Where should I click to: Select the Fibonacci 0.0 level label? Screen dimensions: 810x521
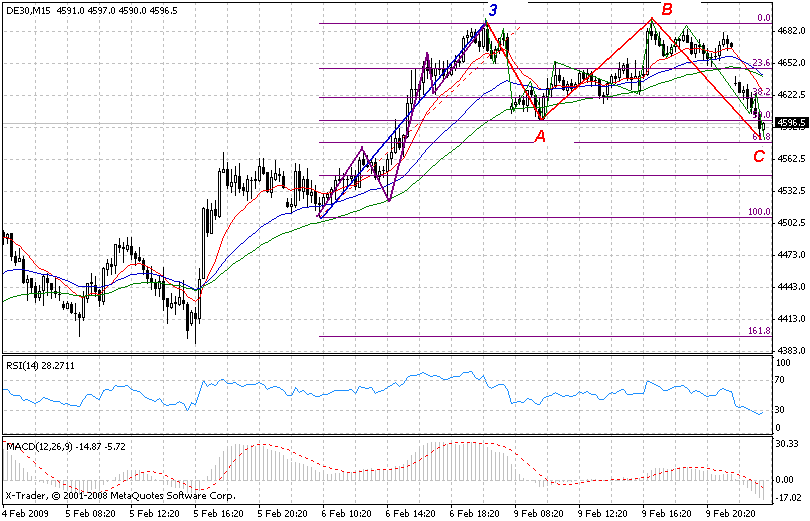[763, 18]
